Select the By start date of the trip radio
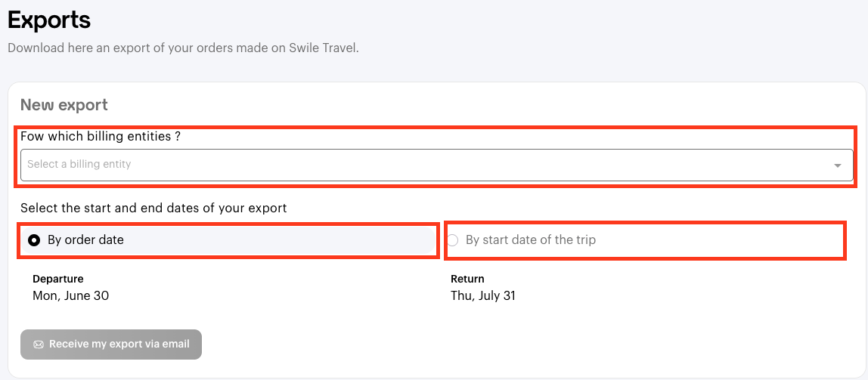The image size is (868, 380). [x=453, y=240]
